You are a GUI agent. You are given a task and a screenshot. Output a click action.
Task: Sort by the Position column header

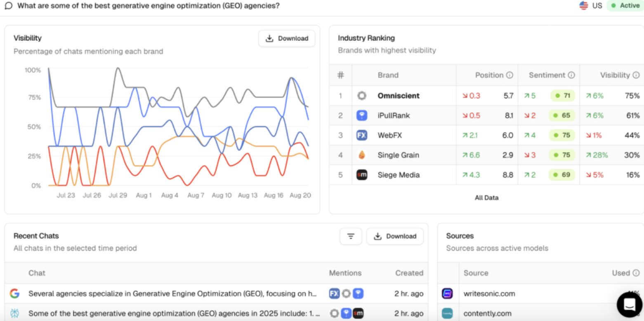(489, 75)
